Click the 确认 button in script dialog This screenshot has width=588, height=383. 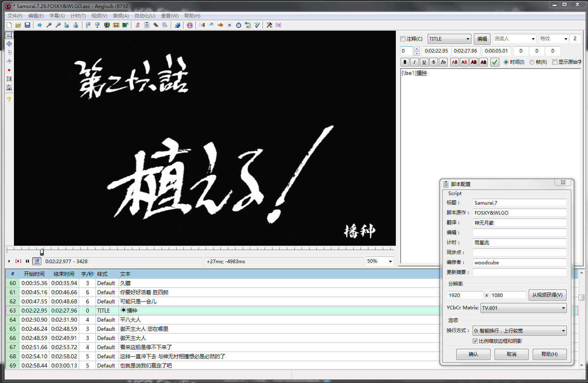click(x=473, y=354)
